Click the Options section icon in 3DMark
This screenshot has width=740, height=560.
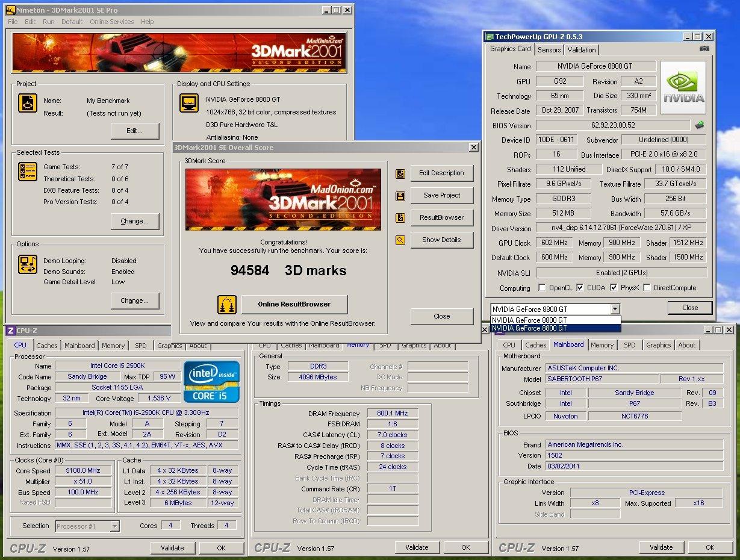tap(28, 264)
